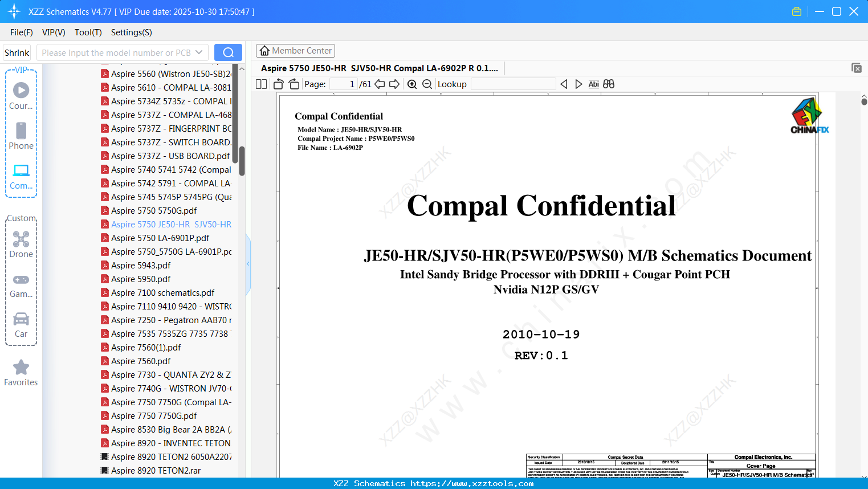
Task: Open the Settings(S) menu
Action: 132,32
